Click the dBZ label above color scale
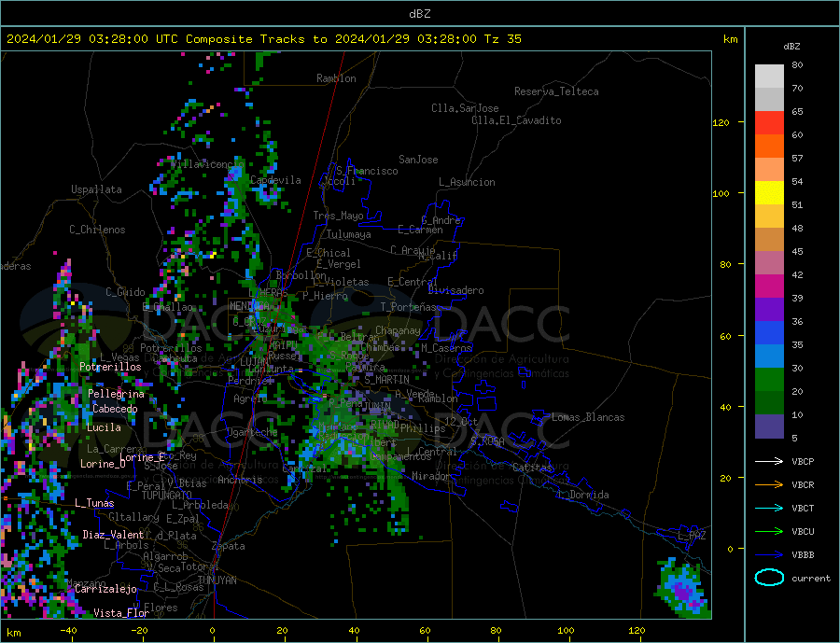This screenshot has width=840, height=643. pos(791,47)
